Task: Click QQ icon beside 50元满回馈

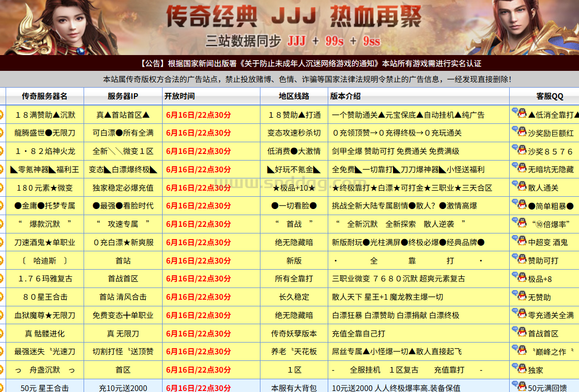Action: 519,386
